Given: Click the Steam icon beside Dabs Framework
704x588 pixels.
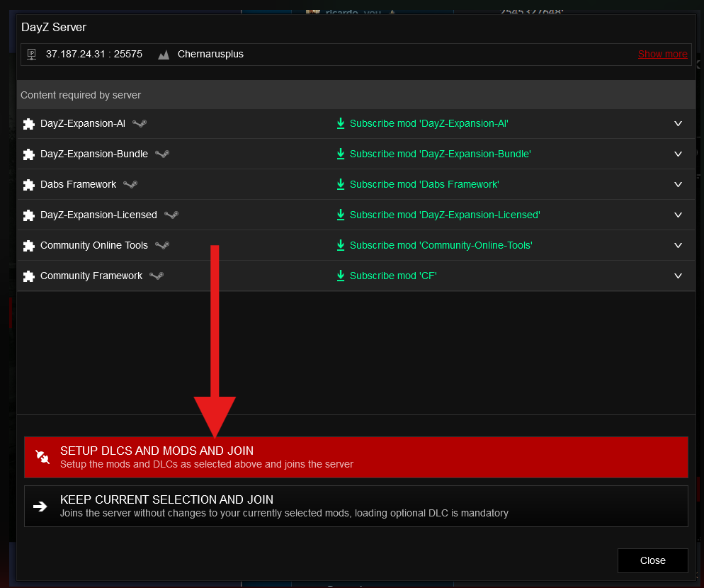Looking at the screenshot, I should [130, 184].
